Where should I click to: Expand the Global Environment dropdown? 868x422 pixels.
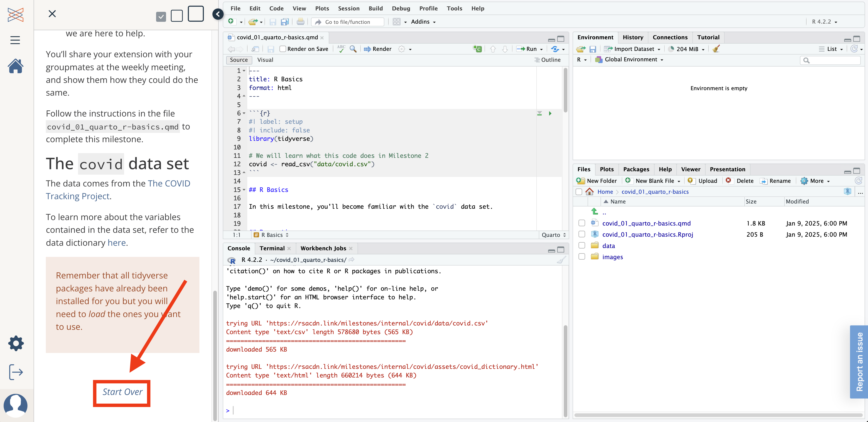coord(630,59)
